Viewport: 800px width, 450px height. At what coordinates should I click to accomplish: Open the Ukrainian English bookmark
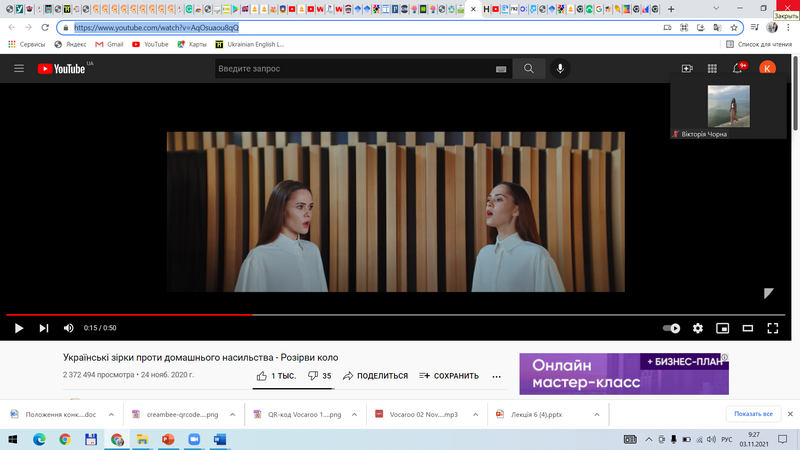click(x=249, y=44)
